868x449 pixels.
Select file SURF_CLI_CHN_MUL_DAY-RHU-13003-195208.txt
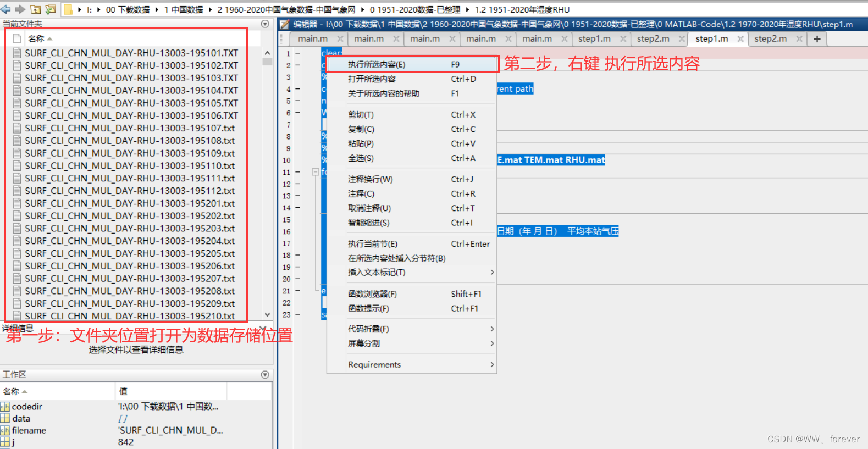pyautogui.click(x=130, y=291)
